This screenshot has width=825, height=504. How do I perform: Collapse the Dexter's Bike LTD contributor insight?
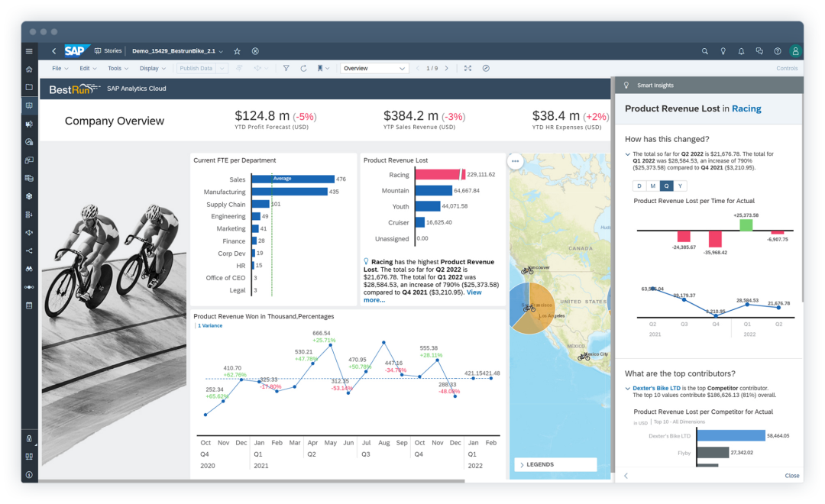[x=628, y=389]
